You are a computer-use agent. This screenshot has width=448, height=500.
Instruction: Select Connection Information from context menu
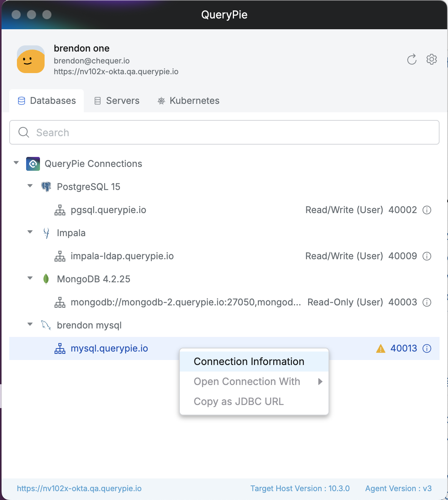249,362
